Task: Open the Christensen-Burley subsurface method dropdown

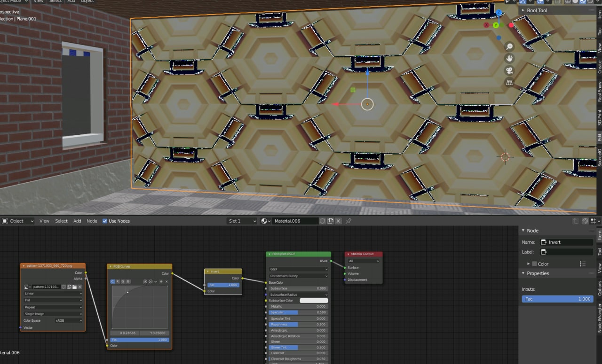Action: (299, 276)
